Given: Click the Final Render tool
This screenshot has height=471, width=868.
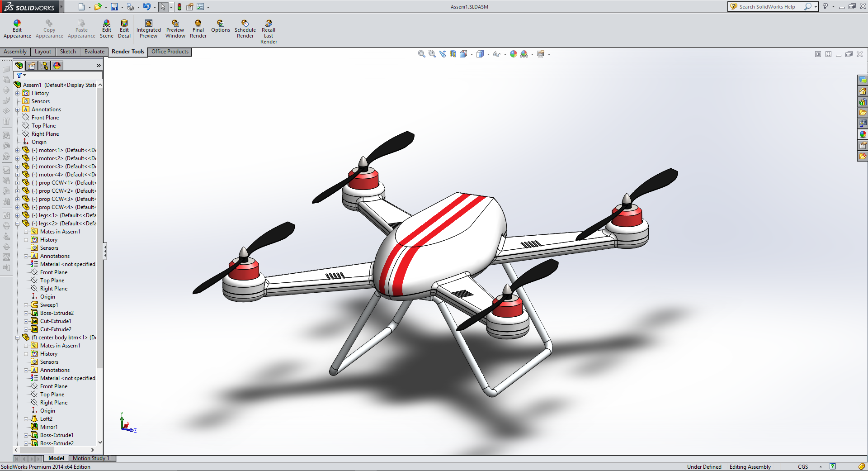Looking at the screenshot, I should pyautogui.click(x=198, y=29).
